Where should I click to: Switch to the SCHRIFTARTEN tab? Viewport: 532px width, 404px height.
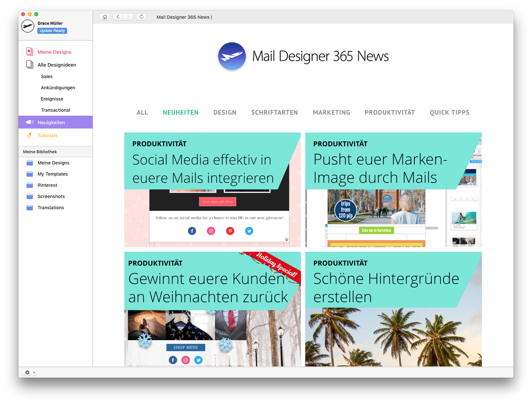tap(275, 113)
